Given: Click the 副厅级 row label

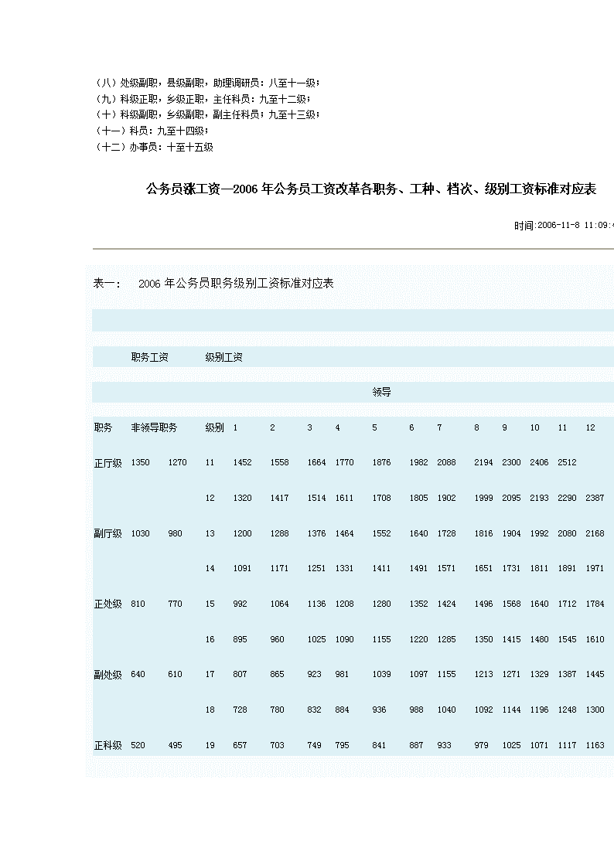Looking at the screenshot, I should click(108, 533).
